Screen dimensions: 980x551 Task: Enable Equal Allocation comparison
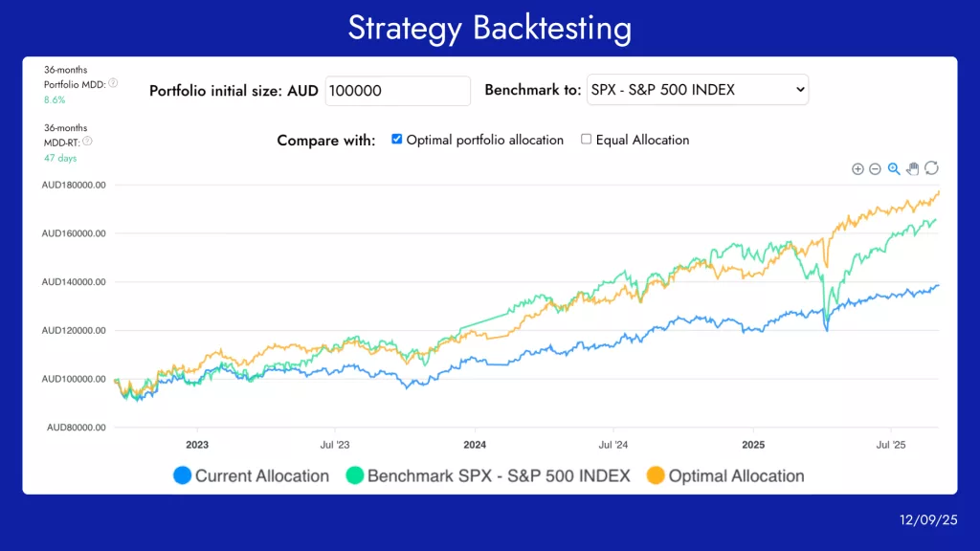(x=586, y=139)
